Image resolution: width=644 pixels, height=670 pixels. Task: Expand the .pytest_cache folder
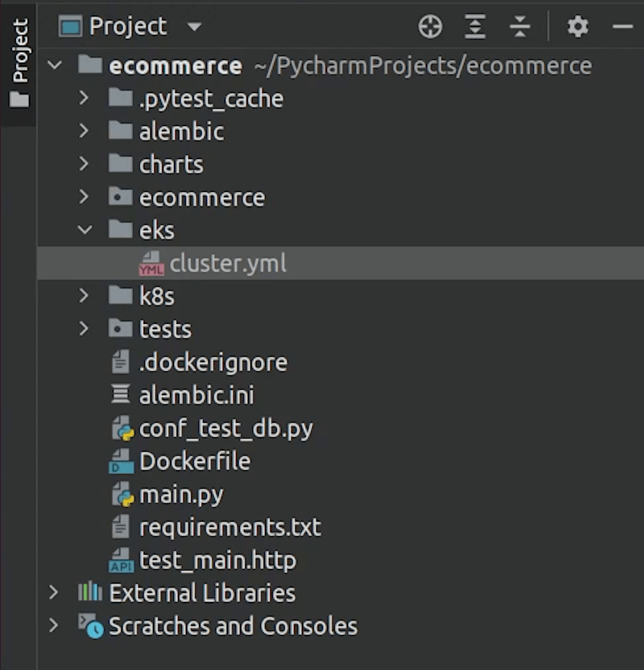click(x=84, y=98)
